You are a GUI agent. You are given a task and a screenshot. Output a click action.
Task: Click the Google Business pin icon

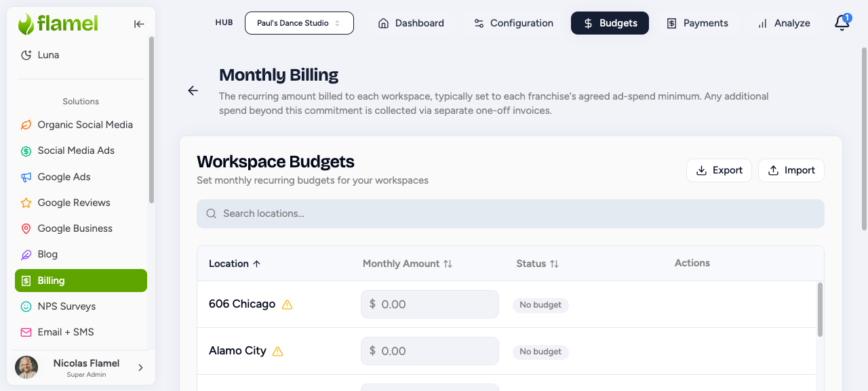[x=26, y=228]
